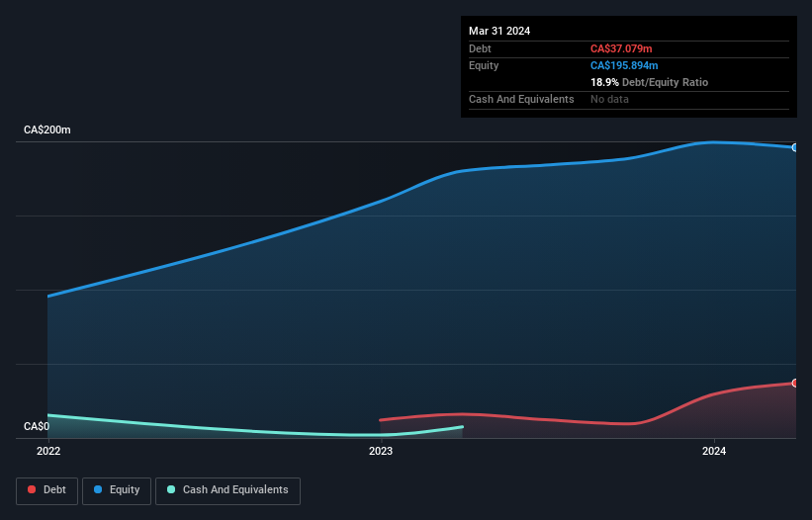Click the 2024 x-axis label

(714, 451)
